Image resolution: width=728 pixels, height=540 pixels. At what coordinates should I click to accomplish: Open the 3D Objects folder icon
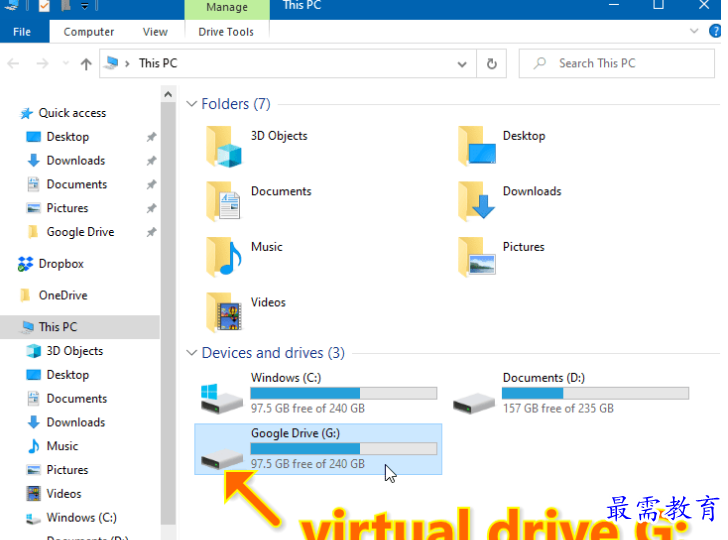coord(224,147)
